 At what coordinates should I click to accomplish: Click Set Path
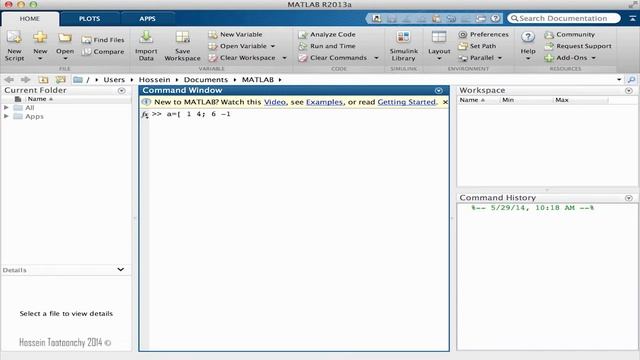[477, 46]
